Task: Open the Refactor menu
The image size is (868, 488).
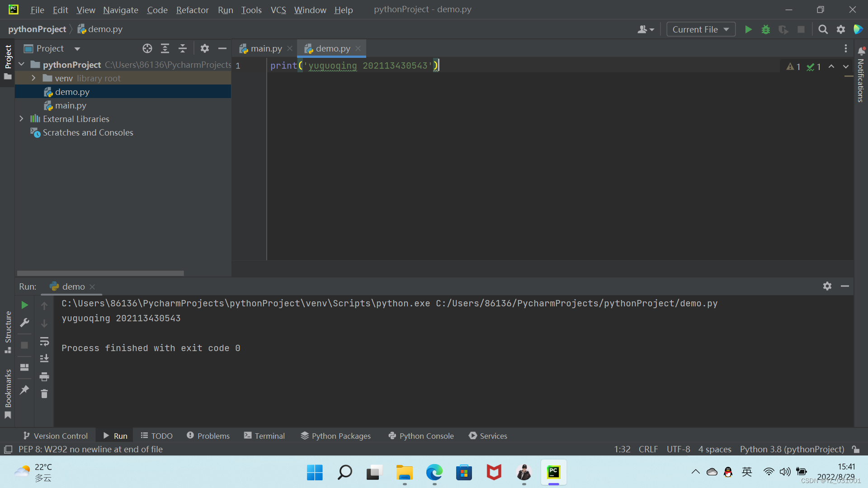Action: 192,10
